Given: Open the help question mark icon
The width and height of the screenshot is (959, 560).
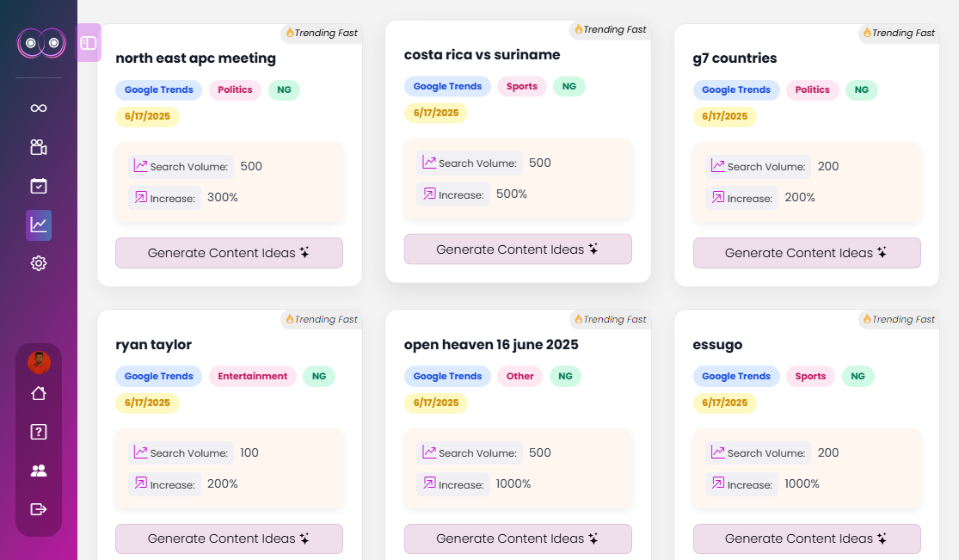Looking at the screenshot, I should (39, 432).
